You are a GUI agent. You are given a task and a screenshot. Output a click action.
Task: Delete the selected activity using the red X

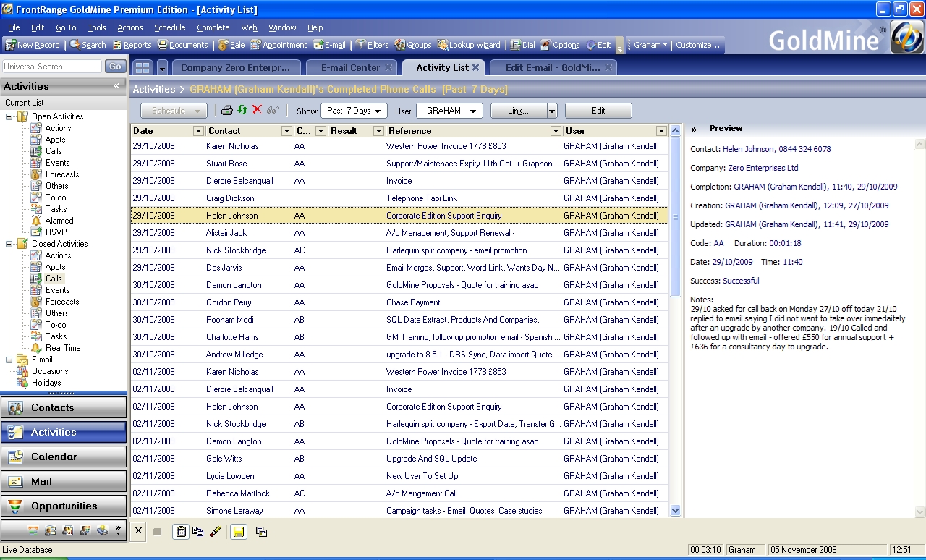coord(257,110)
